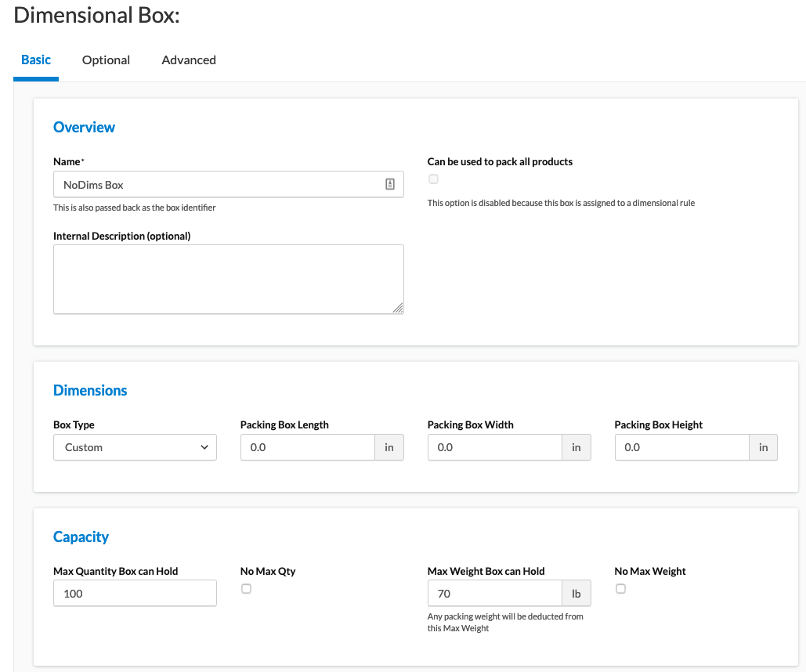Open the Box Type dropdown
Image resolution: width=806 pixels, height=672 pixels.
pos(135,448)
